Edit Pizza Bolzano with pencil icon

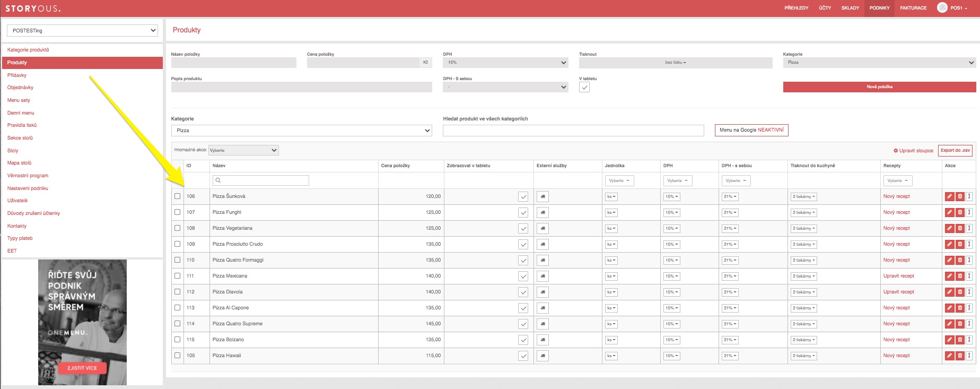pyautogui.click(x=949, y=340)
